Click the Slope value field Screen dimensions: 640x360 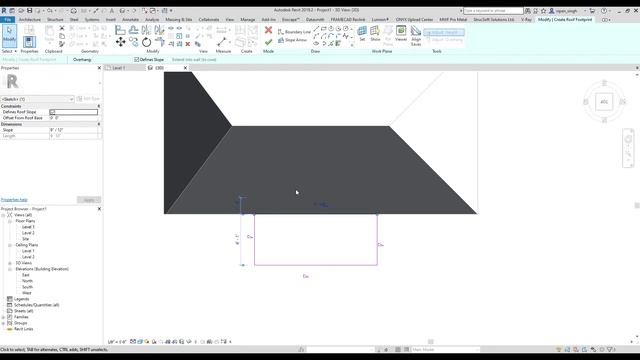pos(73,130)
